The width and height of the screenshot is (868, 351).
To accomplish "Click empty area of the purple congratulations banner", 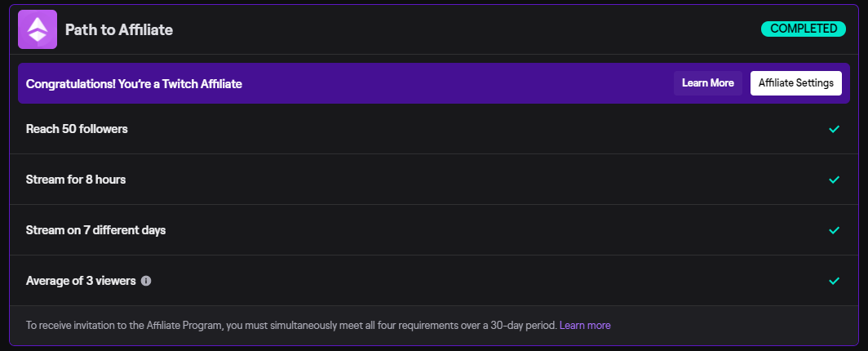I will coord(457,84).
